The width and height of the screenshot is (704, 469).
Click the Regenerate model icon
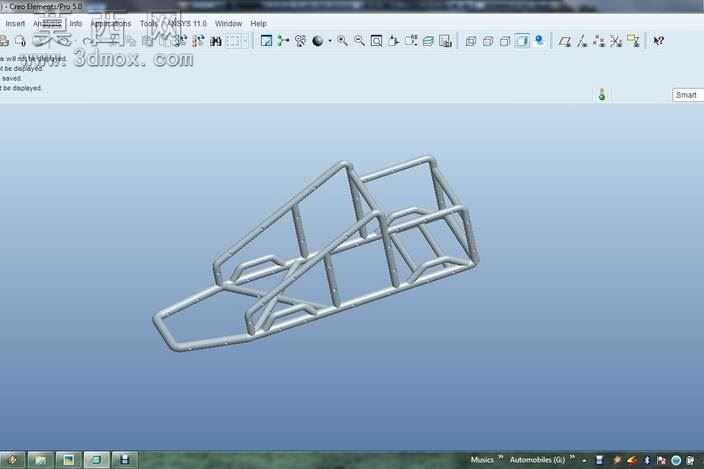(181, 41)
